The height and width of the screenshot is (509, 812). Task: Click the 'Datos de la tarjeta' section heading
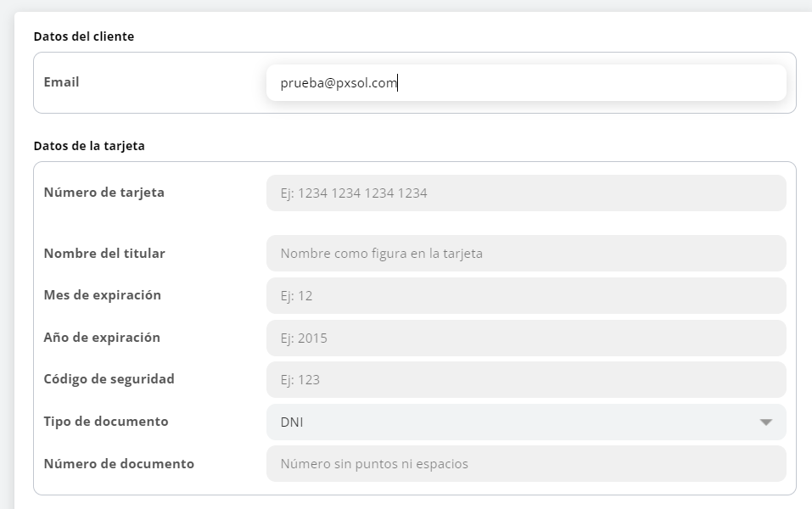[x=88, y=146]
